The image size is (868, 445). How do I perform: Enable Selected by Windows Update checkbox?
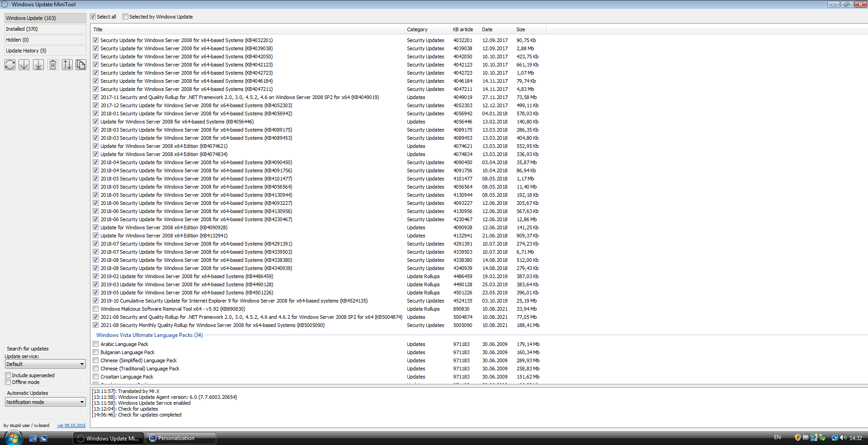click(x=126, y=17)
